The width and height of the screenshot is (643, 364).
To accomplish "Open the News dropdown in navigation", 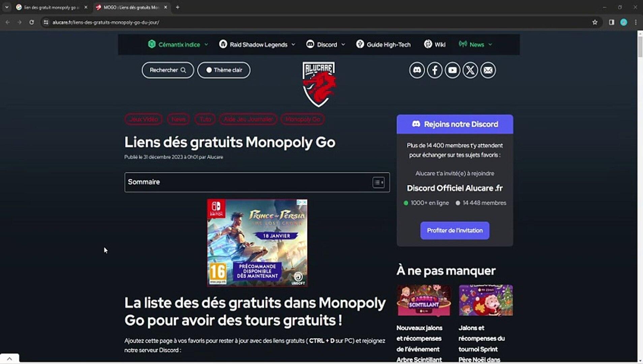I will pyautogui.click(x=476, y=44).
